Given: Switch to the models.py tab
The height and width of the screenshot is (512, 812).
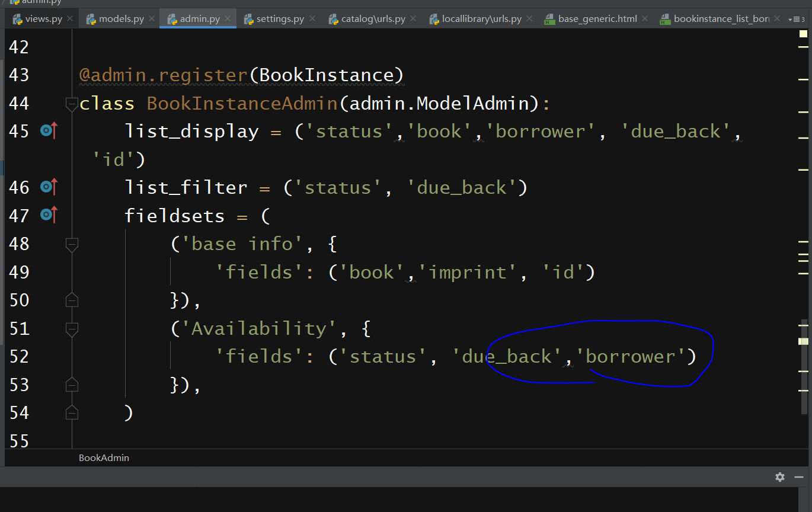Looking at the screenshot, I should point(120,19).
